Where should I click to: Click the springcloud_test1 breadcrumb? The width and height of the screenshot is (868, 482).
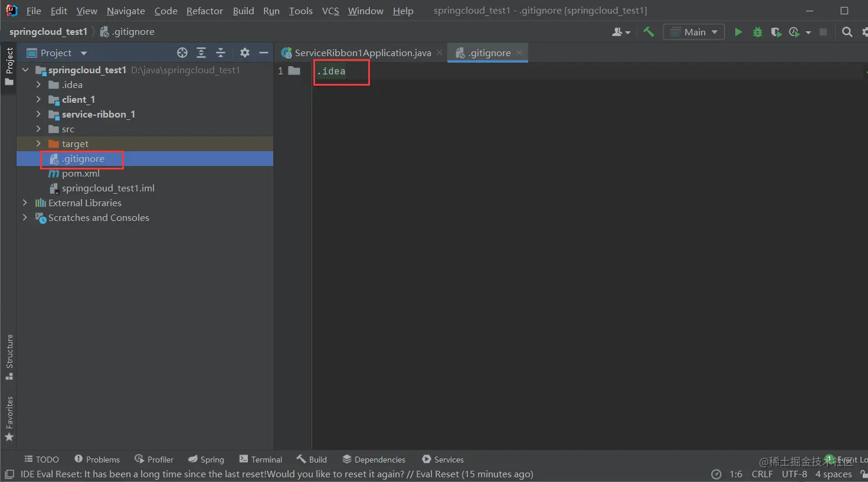[x=48, y=32]
